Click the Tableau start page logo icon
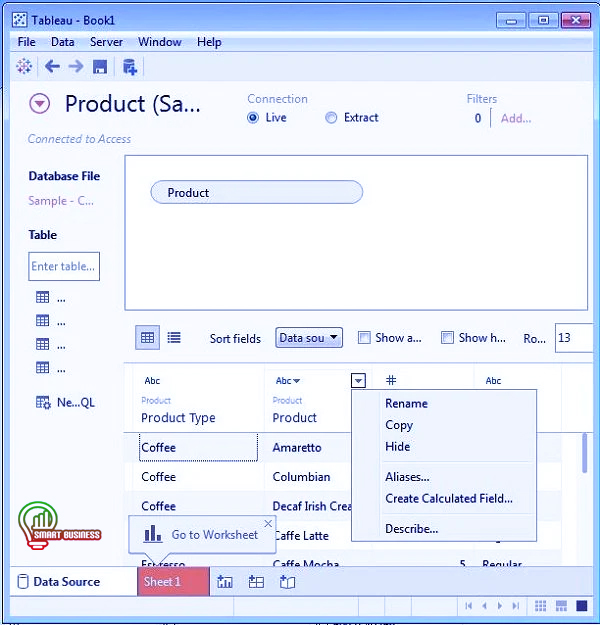The image size is (600, 625). [24, 66]
